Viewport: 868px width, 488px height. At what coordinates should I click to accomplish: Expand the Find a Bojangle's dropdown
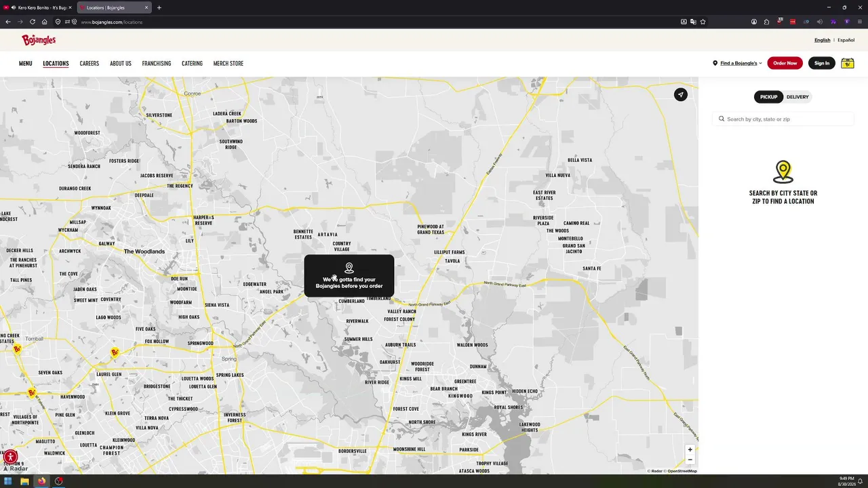pos(737,63)
